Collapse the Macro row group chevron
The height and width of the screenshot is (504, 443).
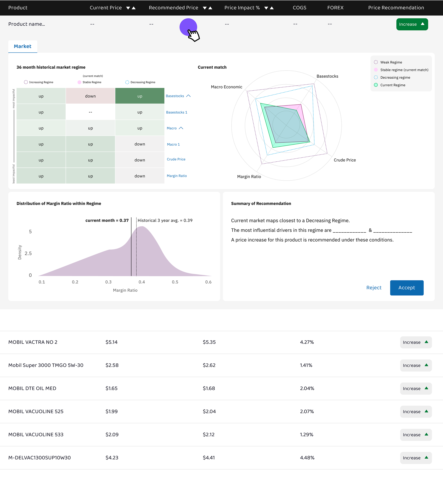tap(181, 128)
